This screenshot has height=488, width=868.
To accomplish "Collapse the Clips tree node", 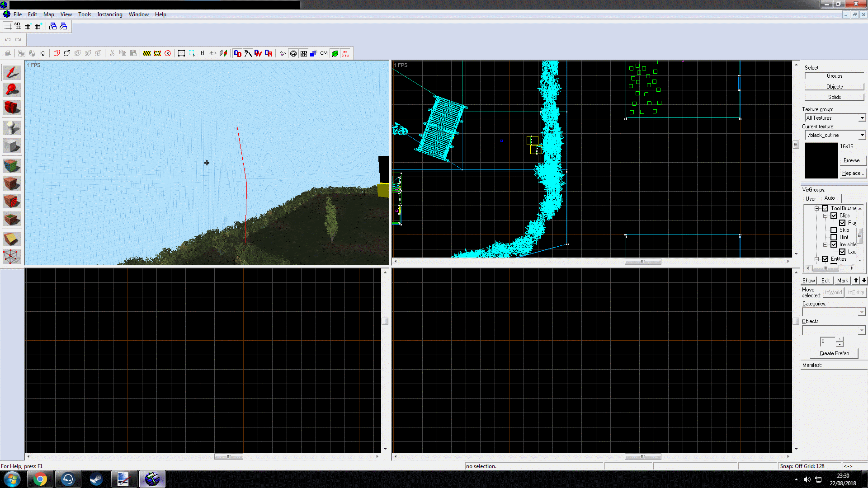I will [x=825, y=216].
